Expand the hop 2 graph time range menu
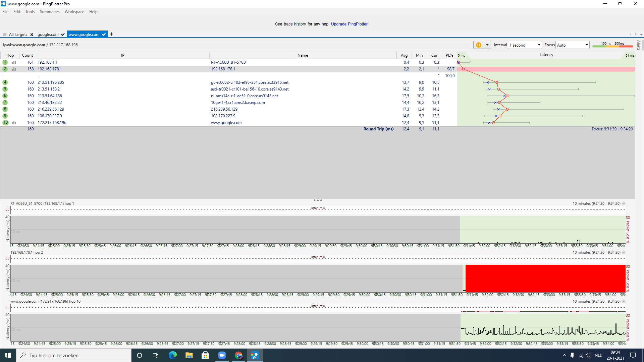 pyautogui.click(x=624, y=253)
